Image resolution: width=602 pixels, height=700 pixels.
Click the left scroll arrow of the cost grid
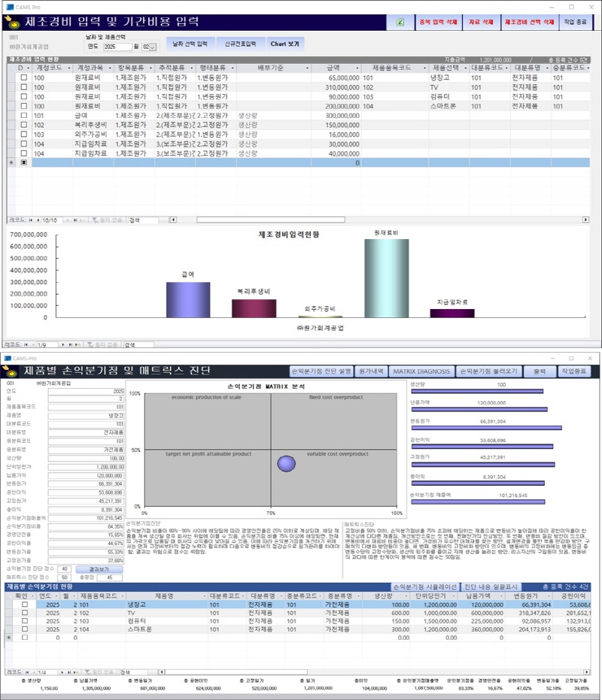[x=173, y=220]
